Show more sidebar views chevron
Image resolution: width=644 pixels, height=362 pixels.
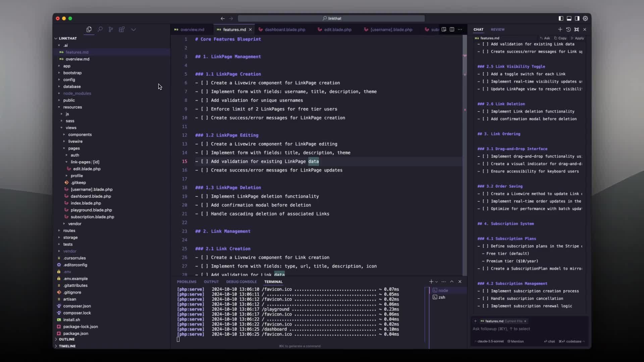point(133,29)
